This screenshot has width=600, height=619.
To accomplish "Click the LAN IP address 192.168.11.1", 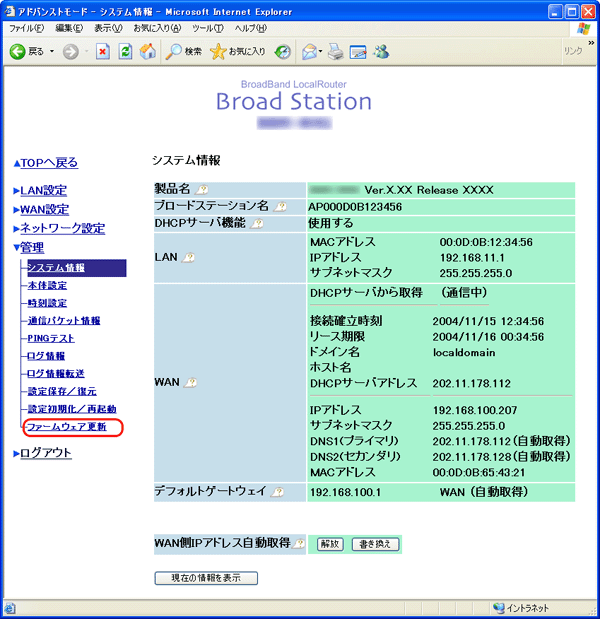I will [472, 258].
